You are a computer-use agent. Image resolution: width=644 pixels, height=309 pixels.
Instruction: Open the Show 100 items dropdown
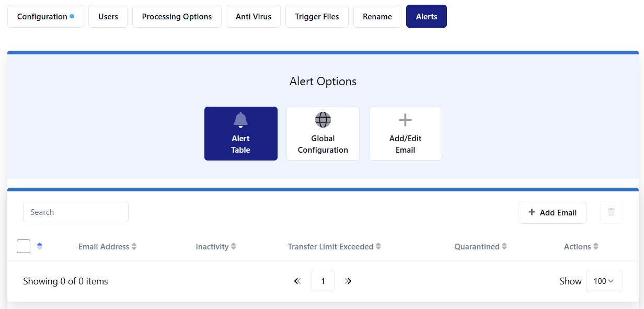click(x=604, y=281)
